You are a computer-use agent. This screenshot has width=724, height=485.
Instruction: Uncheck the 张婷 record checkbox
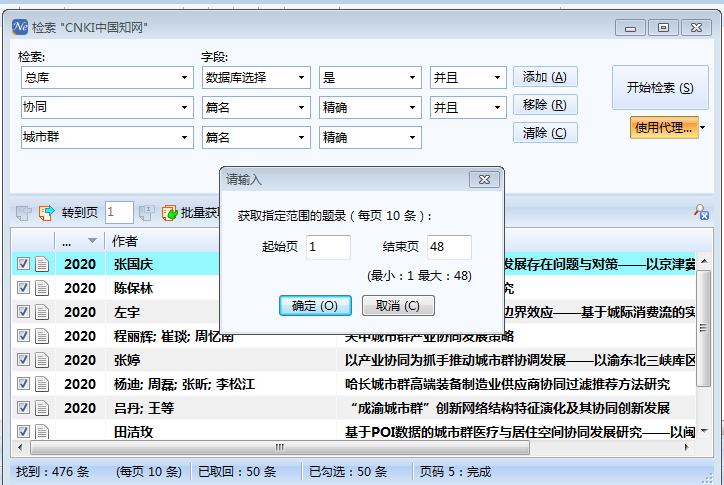(x=23, y=360)
